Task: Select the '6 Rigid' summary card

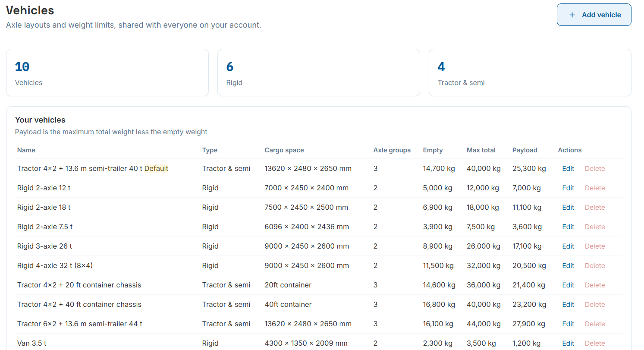Action: click(319, 73)
